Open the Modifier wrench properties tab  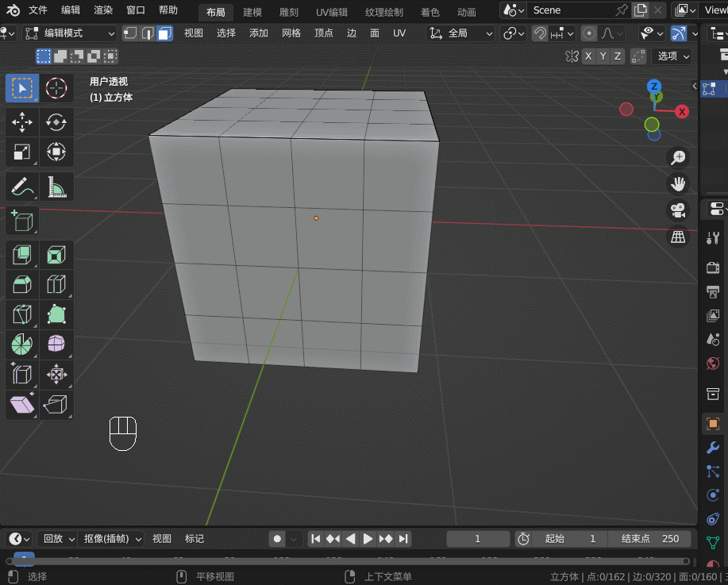pyautogui.click(x=713, y=447)
